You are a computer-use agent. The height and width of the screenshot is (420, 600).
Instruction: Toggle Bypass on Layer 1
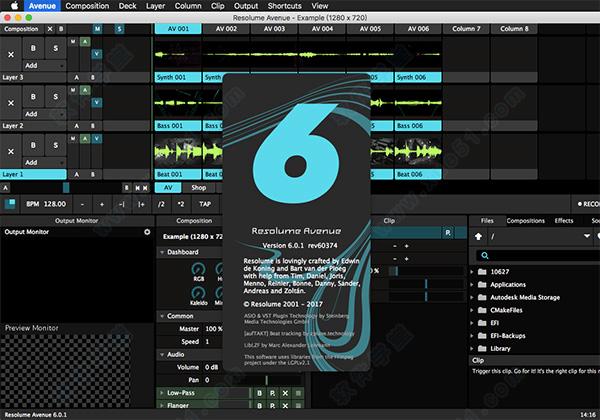point(32,147)
